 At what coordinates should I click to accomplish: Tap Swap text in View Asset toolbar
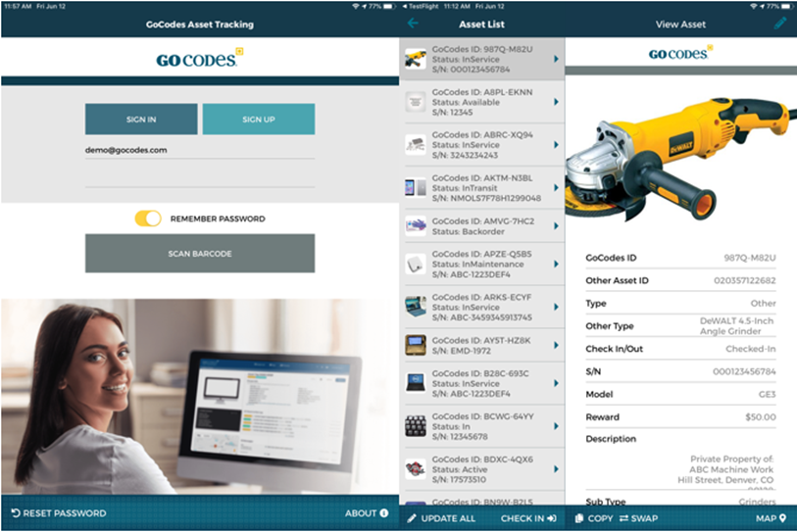(x=644, y=518)
